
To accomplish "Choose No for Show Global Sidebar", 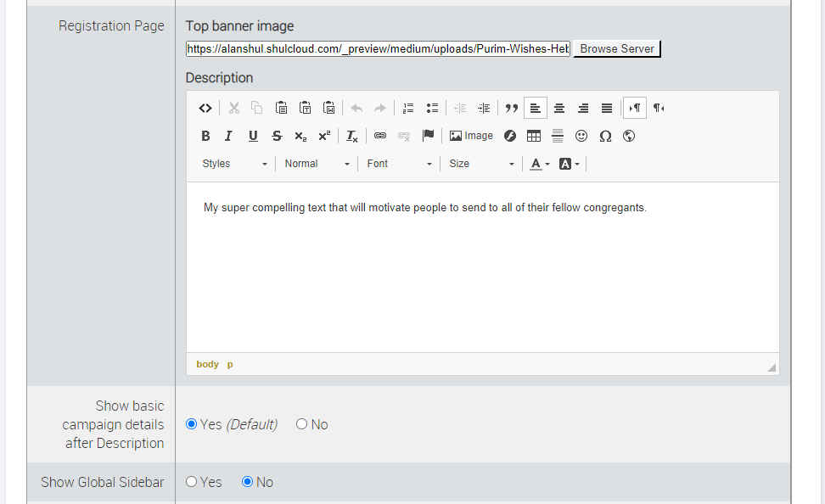I will 248,482.
